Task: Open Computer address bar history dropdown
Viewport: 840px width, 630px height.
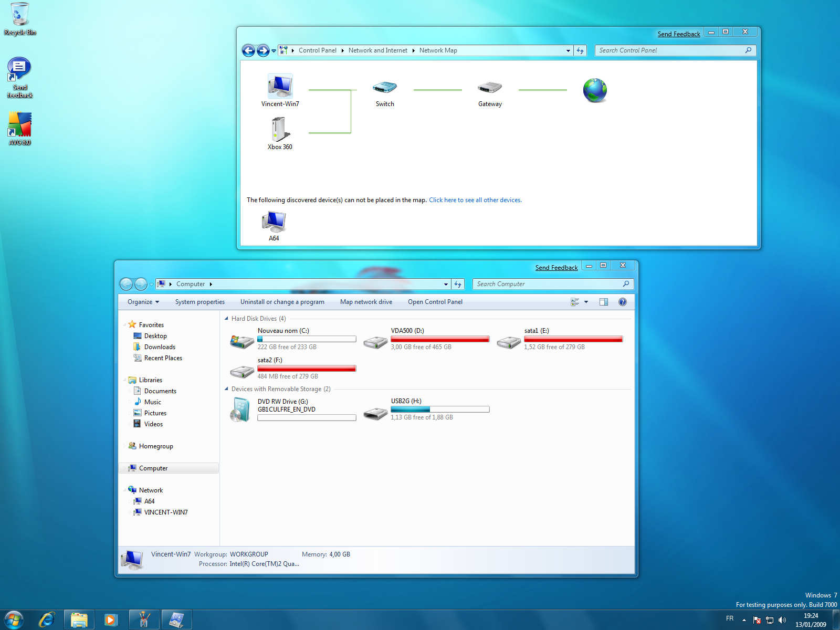Action: coord(446,284)
